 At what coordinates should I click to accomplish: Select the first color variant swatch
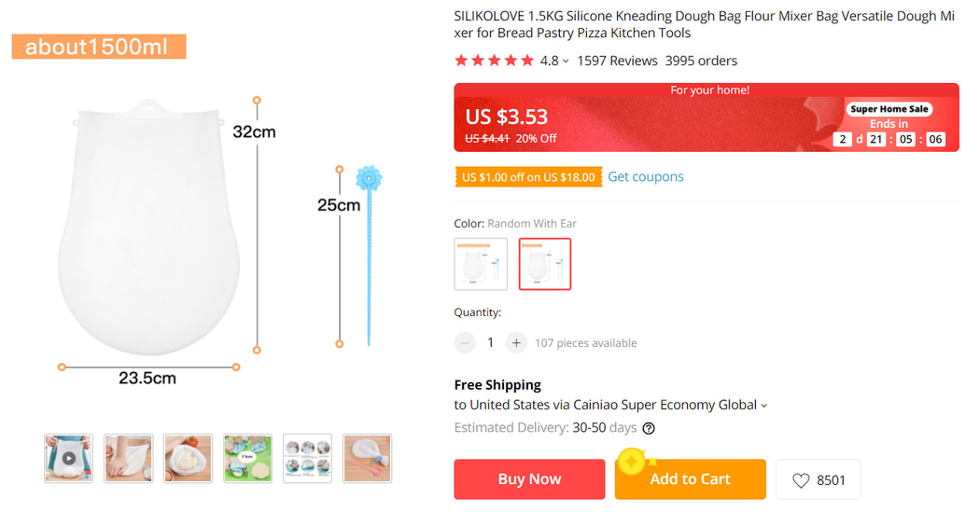click(x=481, y=264)
